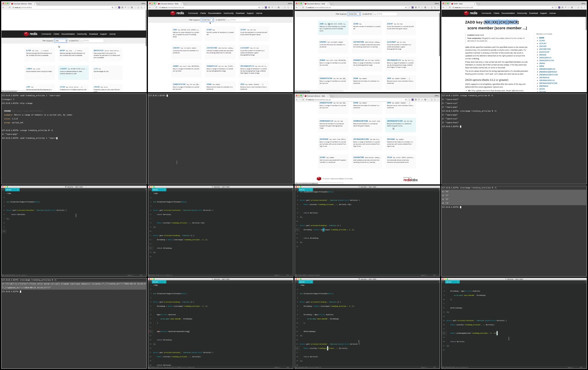
Task: Click 'since: 1.2.0' line in terminal
Action: [x=11, y=119]
